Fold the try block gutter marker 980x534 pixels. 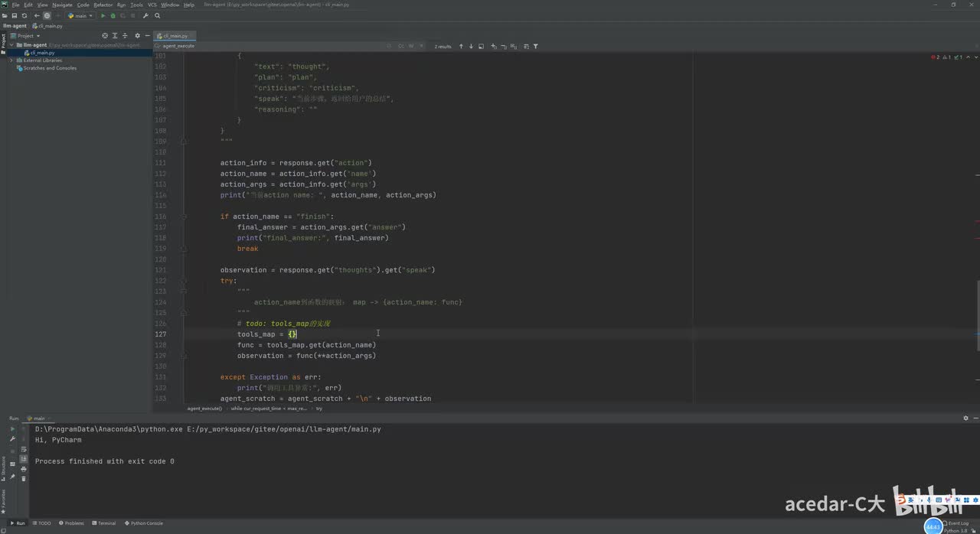pos(185,281)
